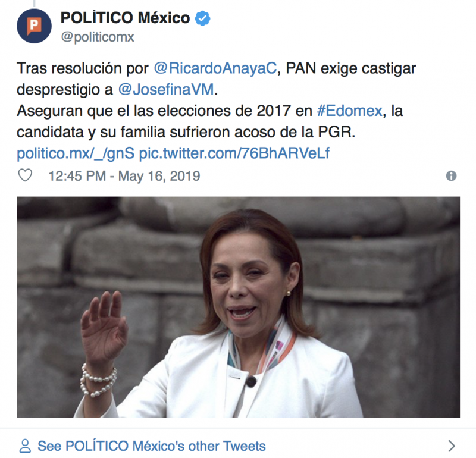The width and height of the screenshot is (476, 458).
Task: Like the tweet with the heart icon
Action: click(25, 175)
